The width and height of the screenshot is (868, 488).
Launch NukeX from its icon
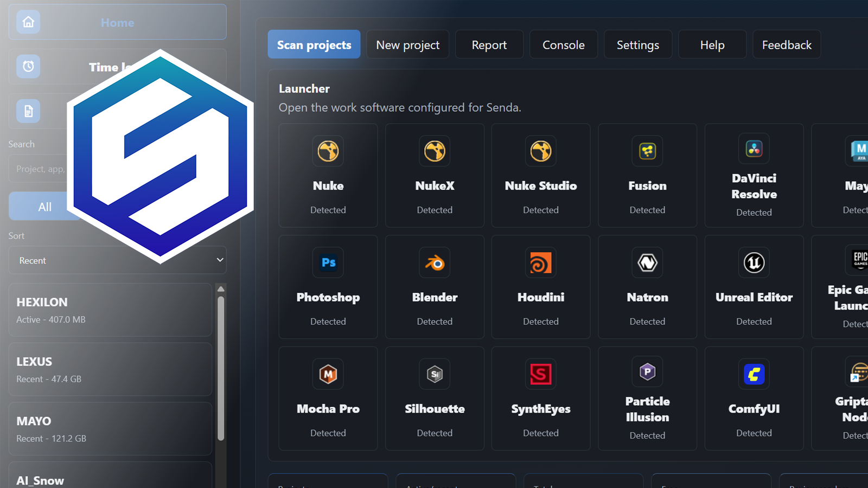435,151
